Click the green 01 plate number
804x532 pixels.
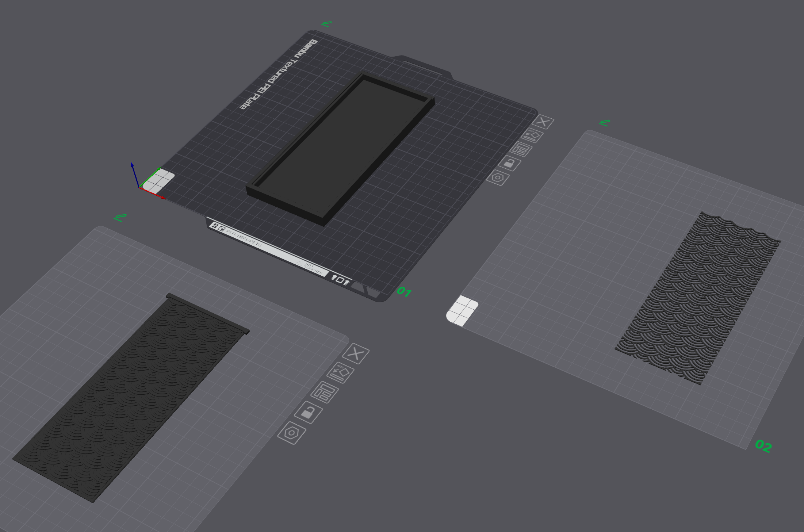click(x=404, y=292)
